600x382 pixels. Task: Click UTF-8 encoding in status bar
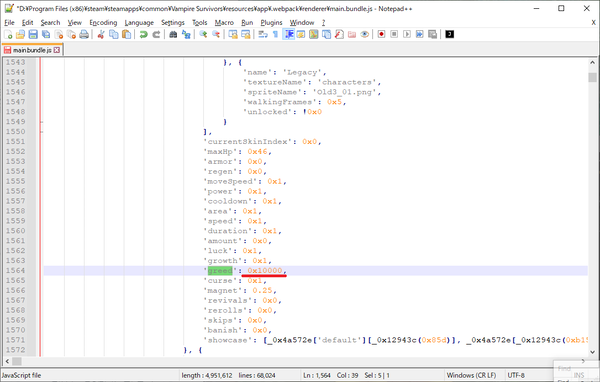(x=516, y=375)
